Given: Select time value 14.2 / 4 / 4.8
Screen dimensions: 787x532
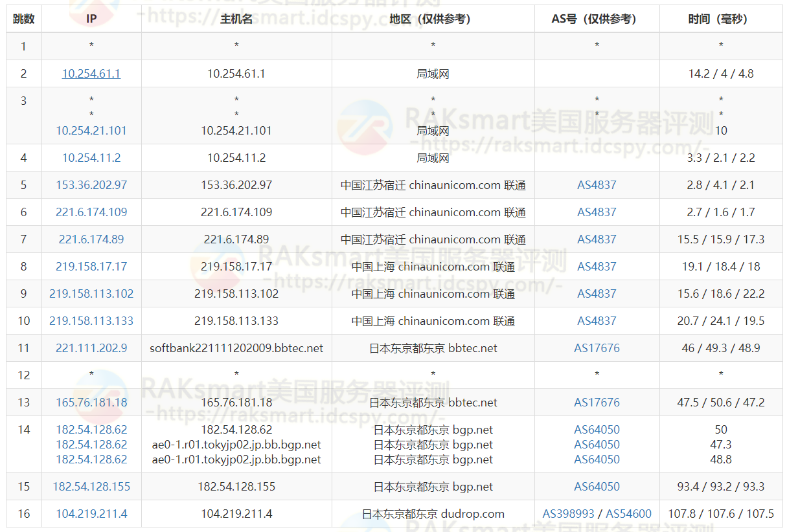Looking at the screenshot, I should (721, 74).
